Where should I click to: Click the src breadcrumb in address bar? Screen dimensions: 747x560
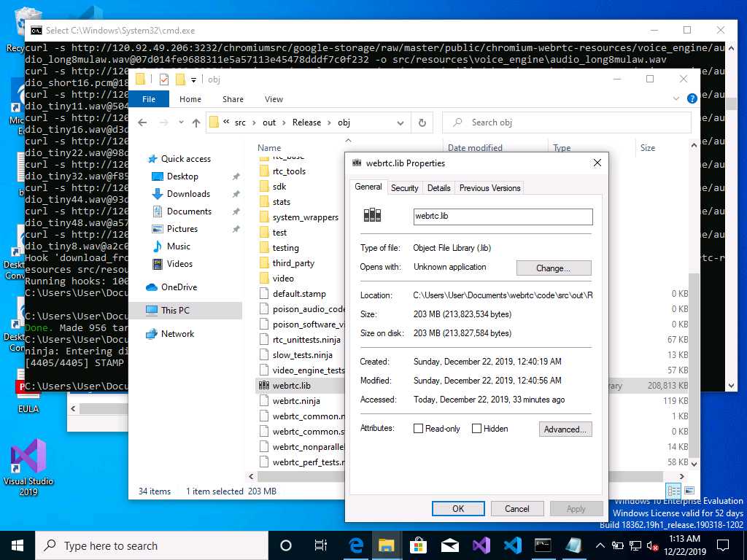click(x=240, y=122)
